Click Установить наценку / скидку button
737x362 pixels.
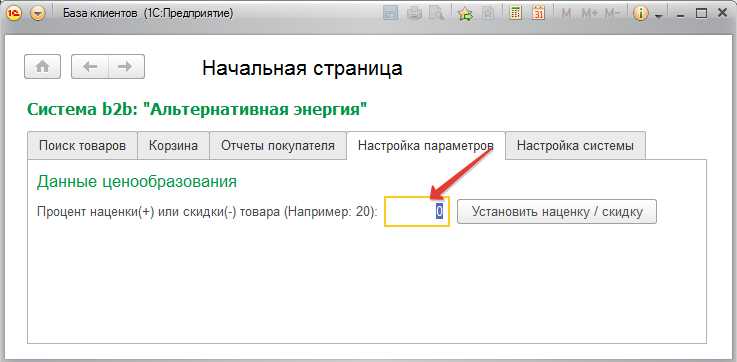(x=557, y=212)
